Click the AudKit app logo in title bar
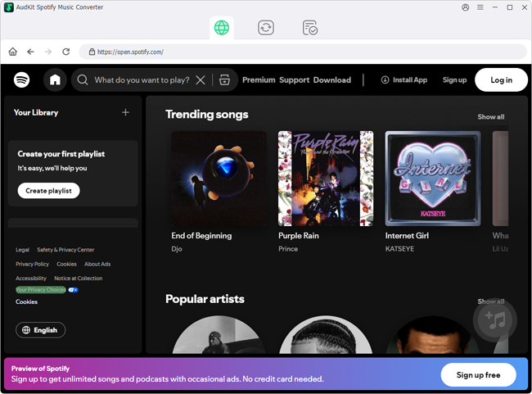 click(8, 7)
